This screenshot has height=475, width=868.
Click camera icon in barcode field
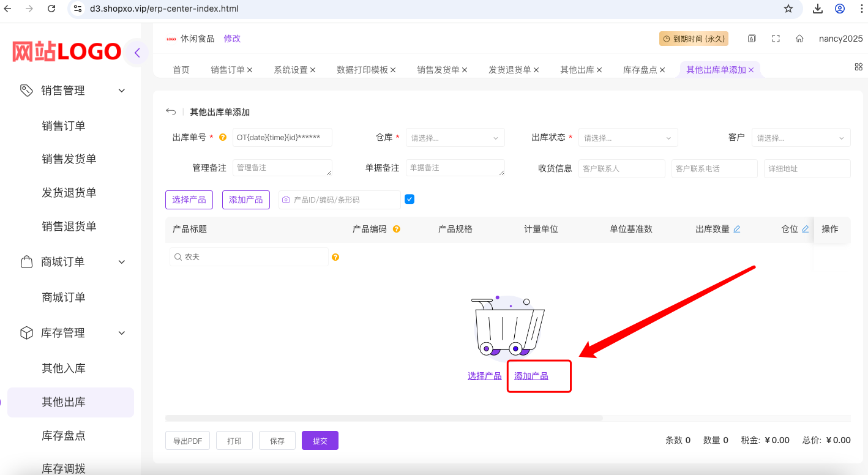click(x=286, y=200)
